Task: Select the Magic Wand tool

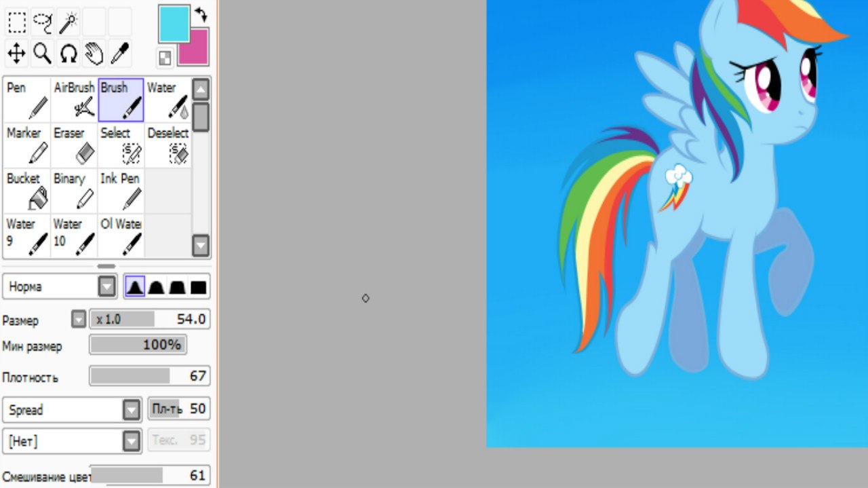Action: tap(68, 22)
